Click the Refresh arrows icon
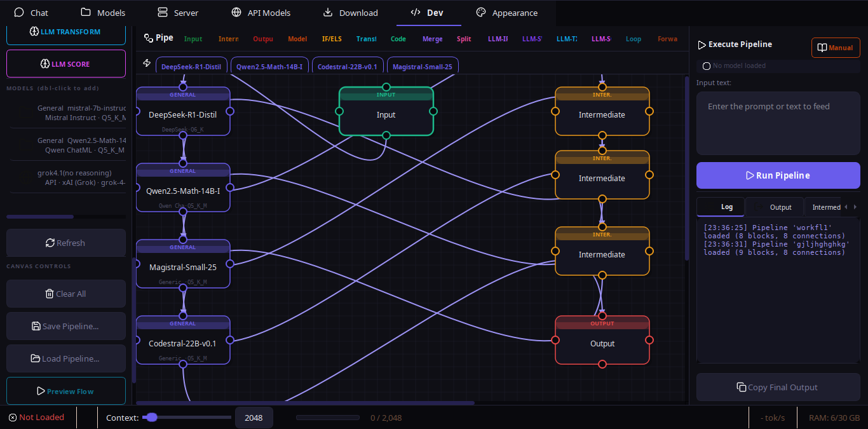Viewport: 868px width, 429px height. (50, 243)
